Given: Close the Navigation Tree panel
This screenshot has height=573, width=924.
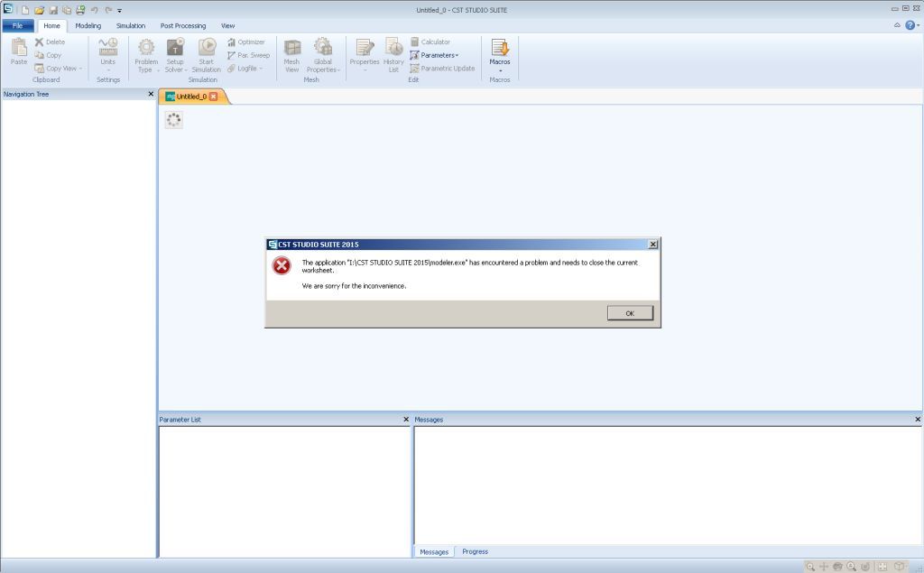Looking at the screenshot, I should 151,94.
